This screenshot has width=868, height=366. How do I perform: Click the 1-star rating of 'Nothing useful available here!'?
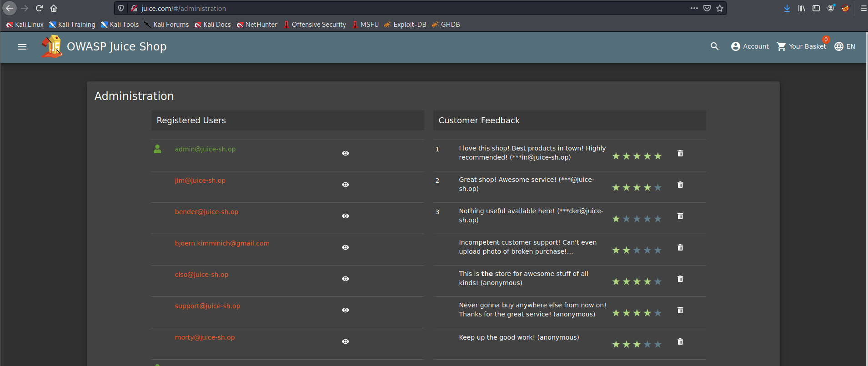point(637,219)
